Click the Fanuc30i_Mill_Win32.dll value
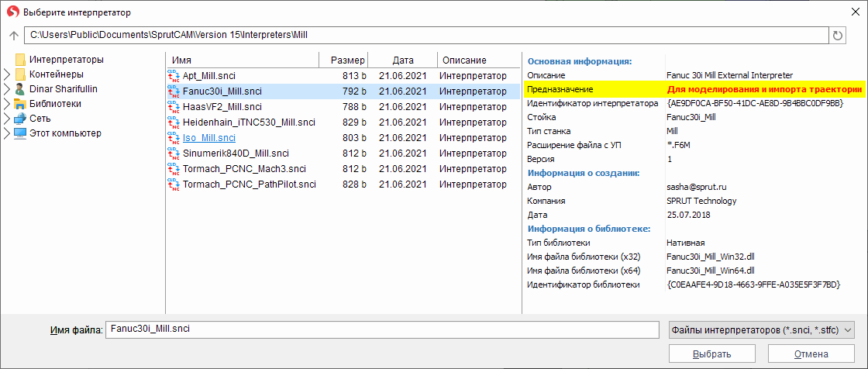Image resolution: width=868 pixels, height=369 pixels. 710,257
